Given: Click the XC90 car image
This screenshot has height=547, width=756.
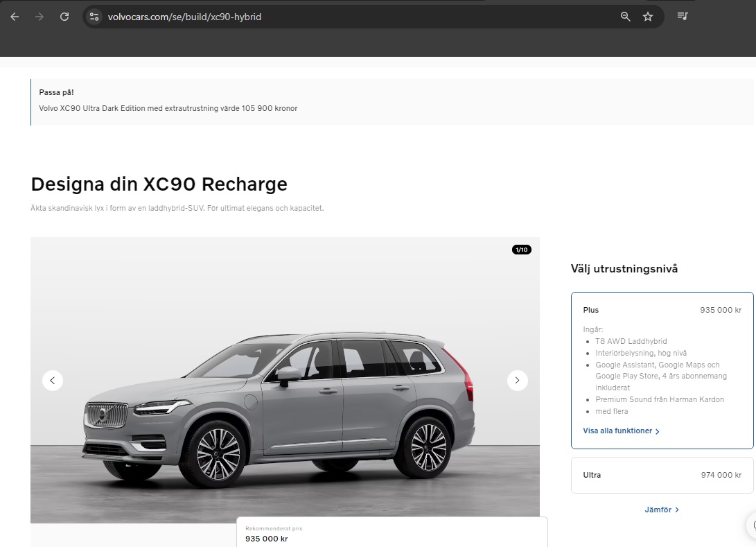Looking at the screenshot, I should 285,380.
